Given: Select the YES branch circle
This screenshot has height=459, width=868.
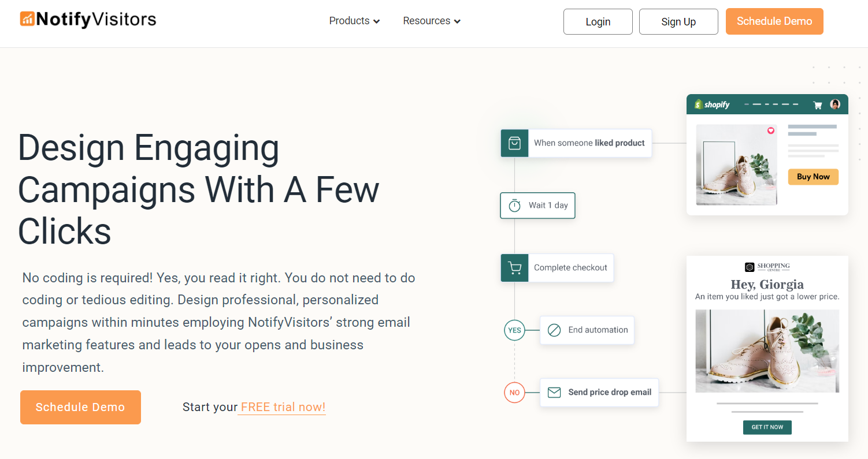Looking at the screenshot, I should 514,330.
